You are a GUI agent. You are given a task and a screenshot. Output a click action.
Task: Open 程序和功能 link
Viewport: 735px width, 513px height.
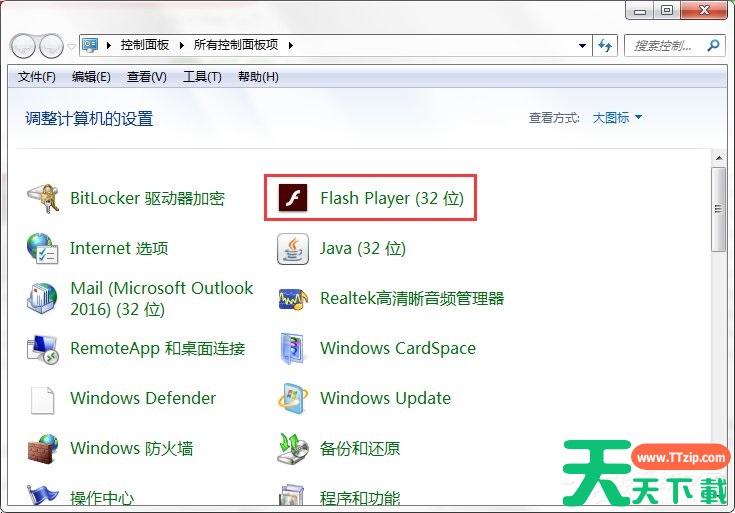pyautogui.click(x=360, y=498)
